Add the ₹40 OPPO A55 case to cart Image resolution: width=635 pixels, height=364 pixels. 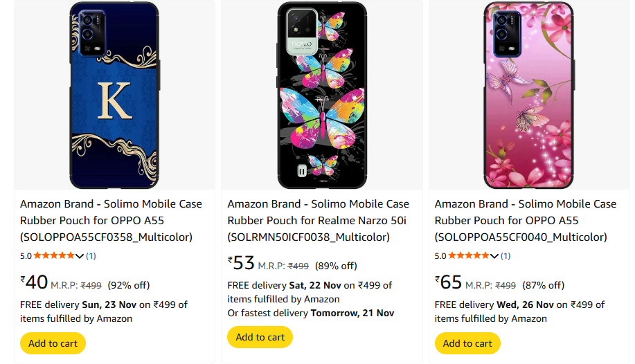[x=53, y=343]
